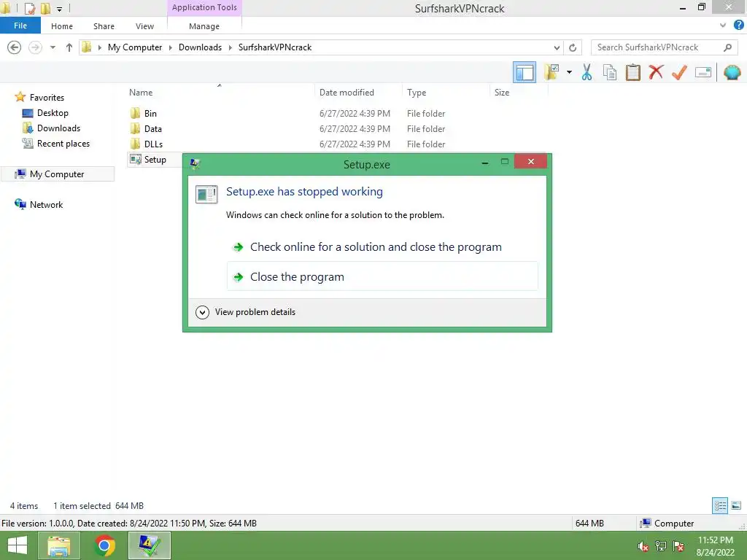This screenshot has width=747, height=560.
Task: Select Network in the navigation pane
Action: [x=46, y=205]
